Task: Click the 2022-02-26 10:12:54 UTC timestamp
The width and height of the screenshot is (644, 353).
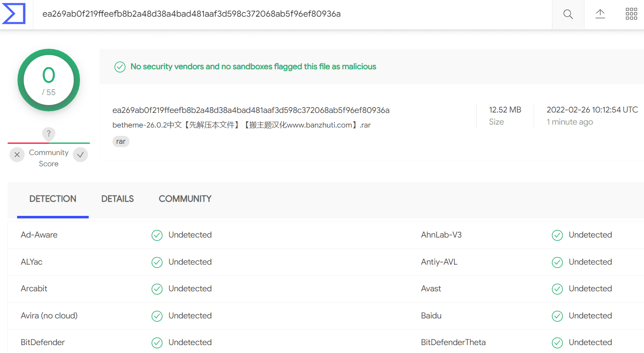Action: pos(592,110)
